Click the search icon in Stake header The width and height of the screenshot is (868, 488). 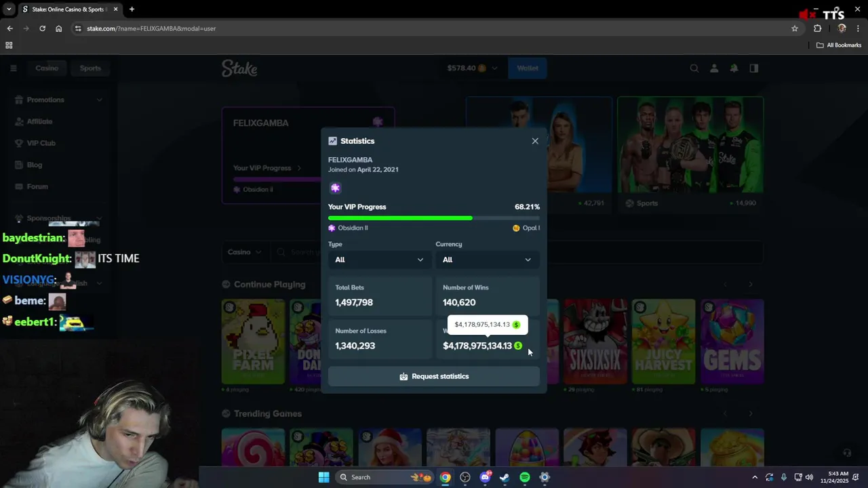coord(694,68)
